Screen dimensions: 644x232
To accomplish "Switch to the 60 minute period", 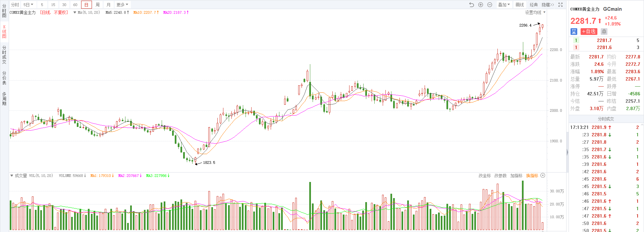I will click(x=75, y=5).
